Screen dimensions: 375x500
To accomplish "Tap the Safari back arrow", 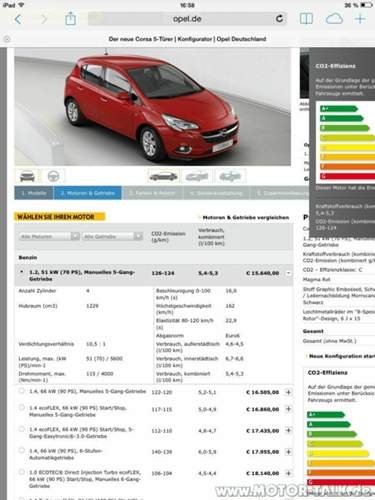I will tap(18, 19).
